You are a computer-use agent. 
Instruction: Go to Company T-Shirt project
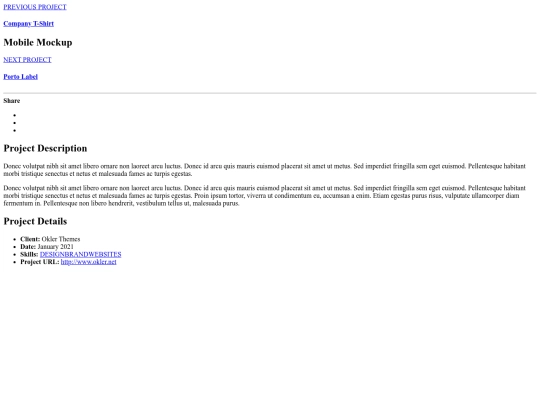[29, 24]
